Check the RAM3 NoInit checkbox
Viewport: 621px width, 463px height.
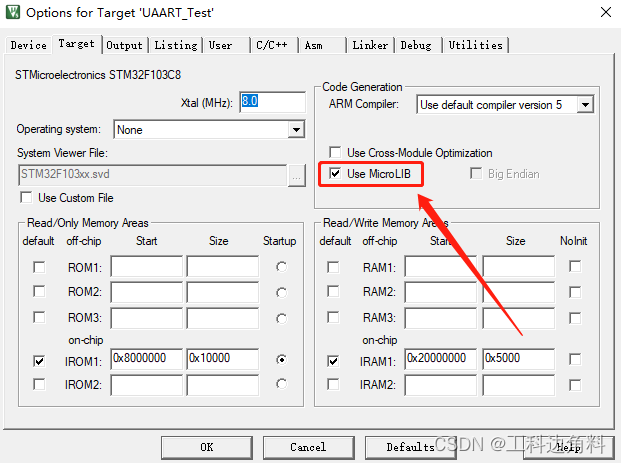point(575,318)
